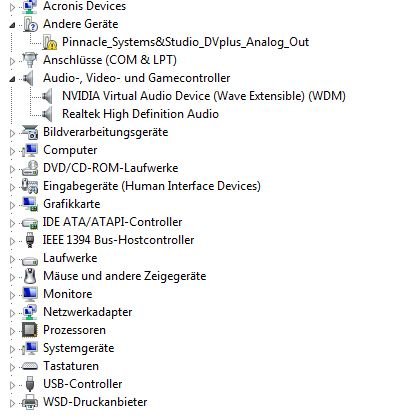The height and width of the screenshot is (419, 413).
Task: Select NVIDIA Virtual Audio Device entry
Action: coord(204,96)
